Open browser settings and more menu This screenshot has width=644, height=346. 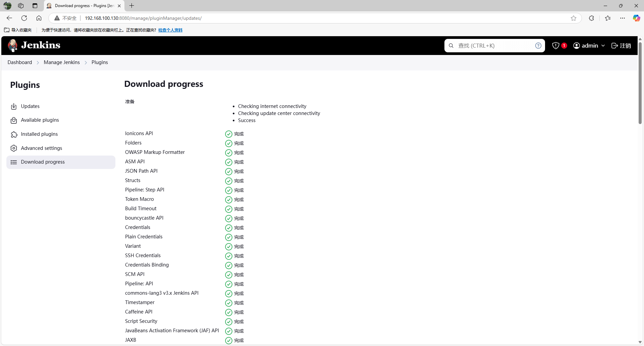pos(623,18)
